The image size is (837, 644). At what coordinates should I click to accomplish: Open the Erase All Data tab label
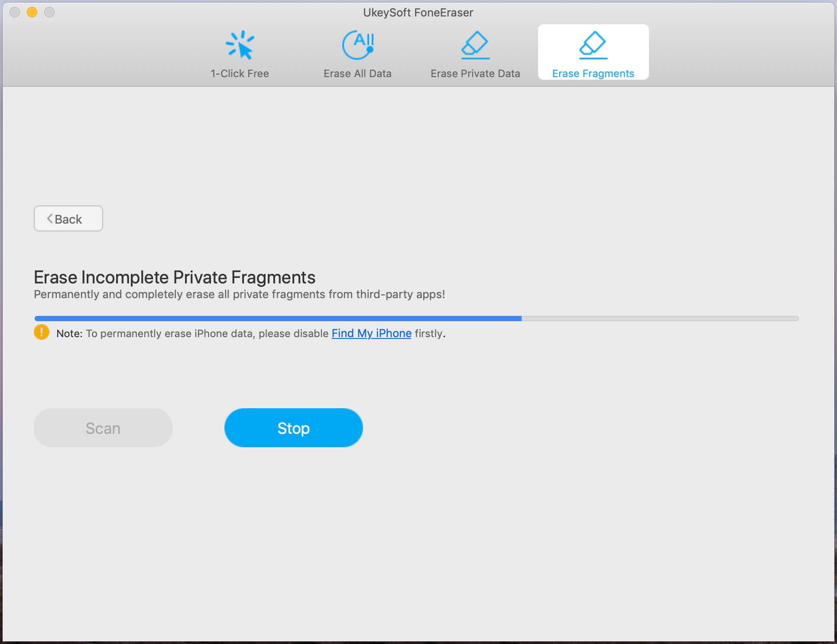click(x=357, y=74)
